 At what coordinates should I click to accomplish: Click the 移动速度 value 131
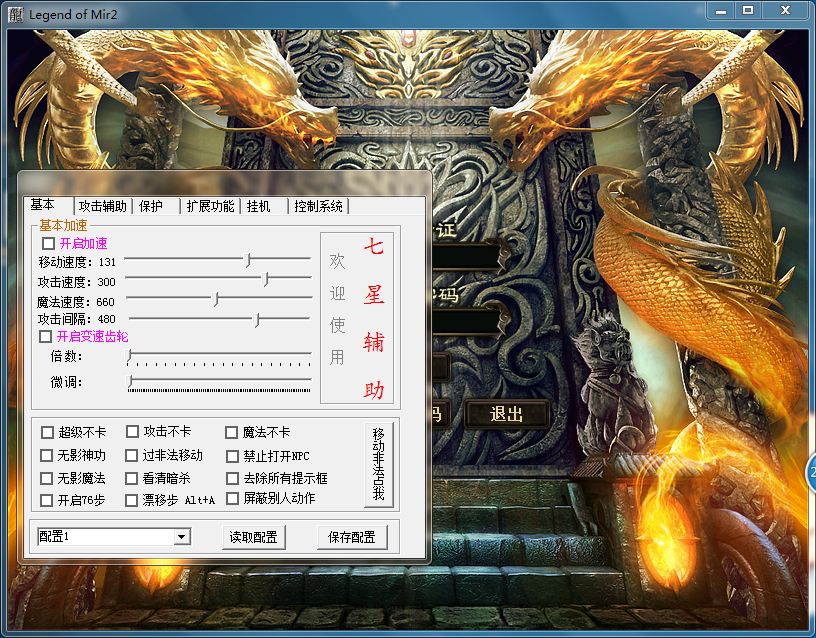click(x=107, y=262)
